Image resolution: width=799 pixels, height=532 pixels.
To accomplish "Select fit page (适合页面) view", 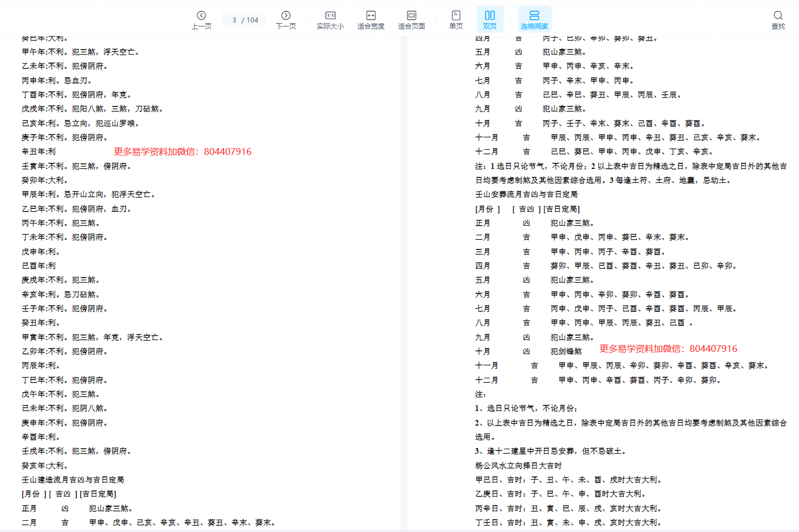I will pos(411,19).
